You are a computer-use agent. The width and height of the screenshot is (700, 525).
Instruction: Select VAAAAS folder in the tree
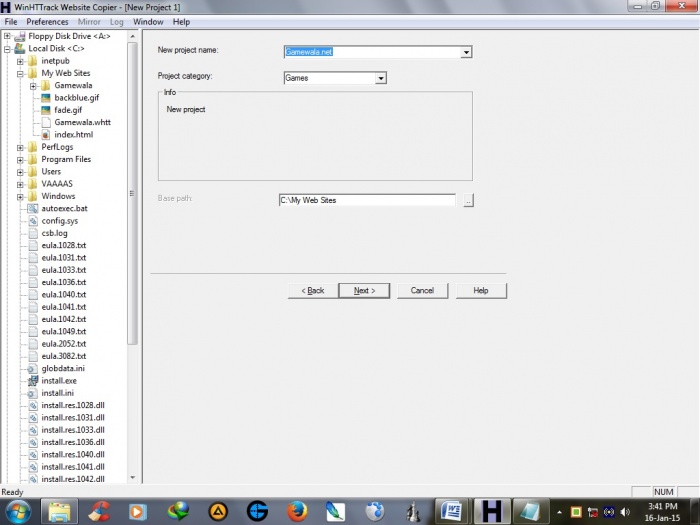pos(57,184)
